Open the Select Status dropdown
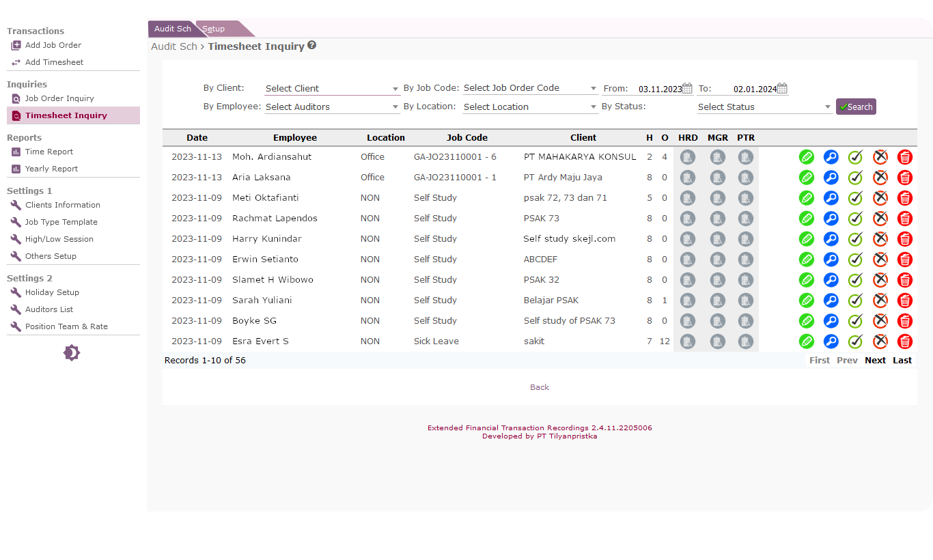The height and width of the screenshot is (560, 933). [x=764, y=107]
